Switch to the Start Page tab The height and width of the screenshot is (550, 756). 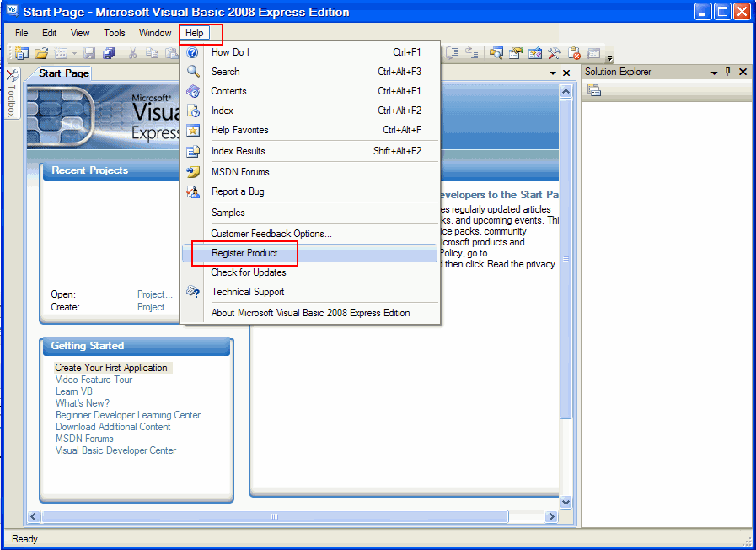[62, 73]
